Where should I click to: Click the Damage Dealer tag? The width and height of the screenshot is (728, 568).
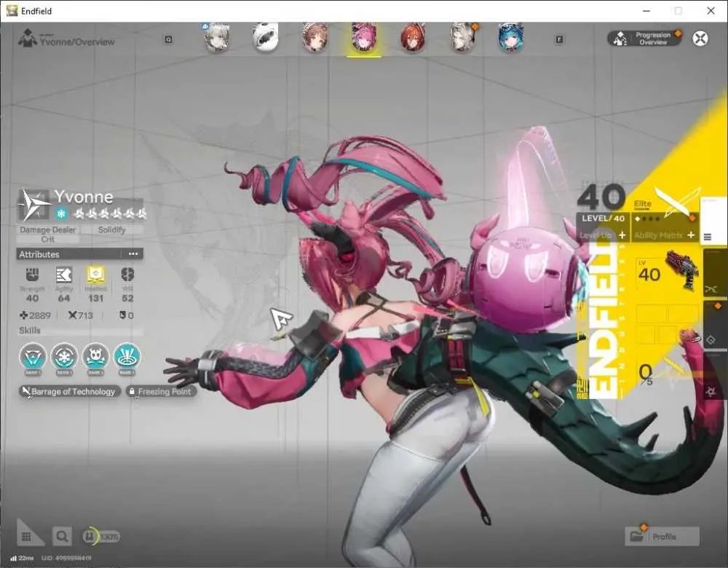(x=47, y=229)
